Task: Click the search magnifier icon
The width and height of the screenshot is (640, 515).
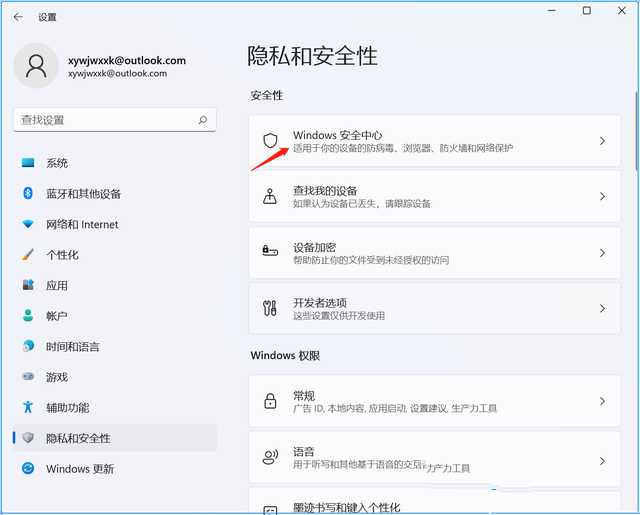Action: tap(203, 120)
